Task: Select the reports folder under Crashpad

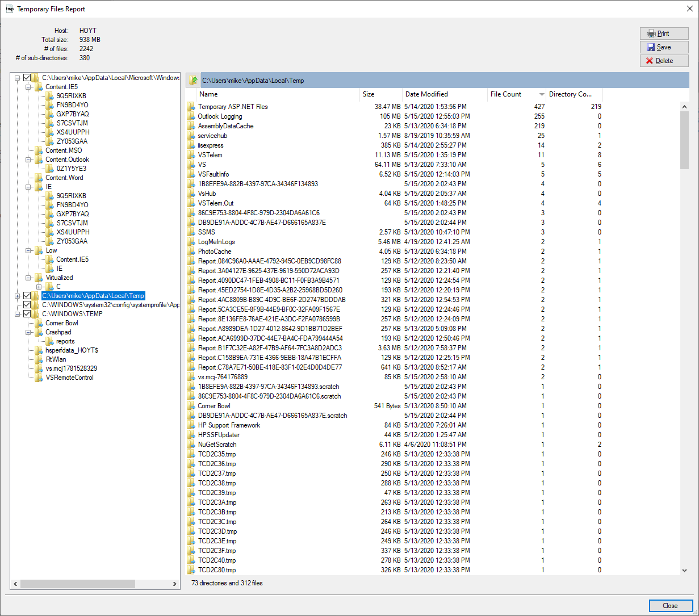Action: click(66, 341)
